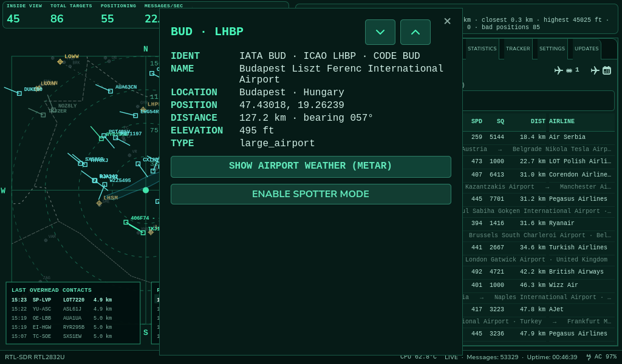The image size is (622, 364).
Task: Sort table by DIST column
Action: (538, 121)
